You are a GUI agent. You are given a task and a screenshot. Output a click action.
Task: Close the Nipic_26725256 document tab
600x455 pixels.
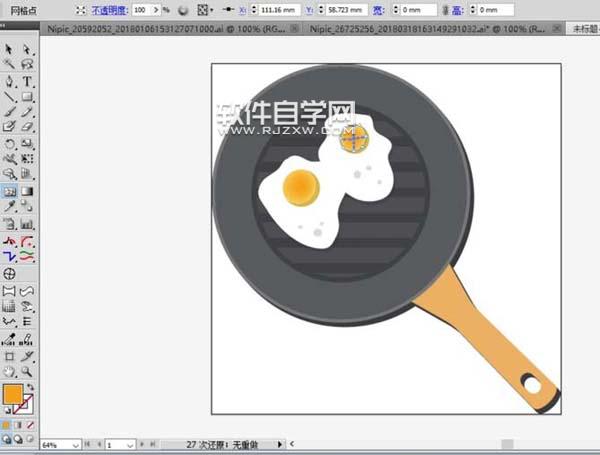pos(557,28)
